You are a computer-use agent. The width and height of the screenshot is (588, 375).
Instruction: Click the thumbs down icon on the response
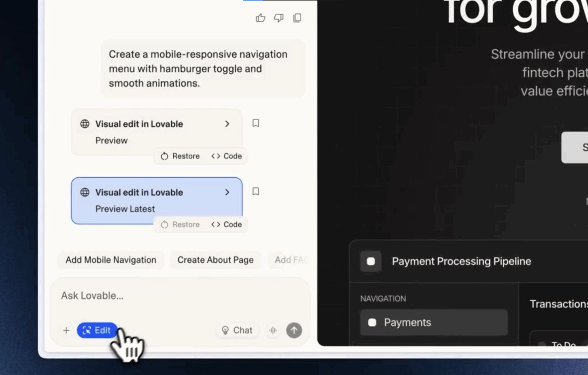pyautogui.click(x=279, y=18)
